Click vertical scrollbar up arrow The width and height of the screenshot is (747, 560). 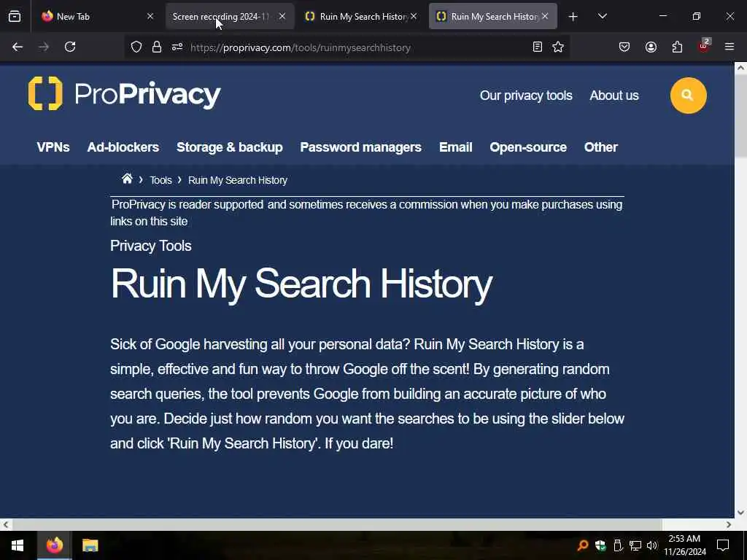740,68
